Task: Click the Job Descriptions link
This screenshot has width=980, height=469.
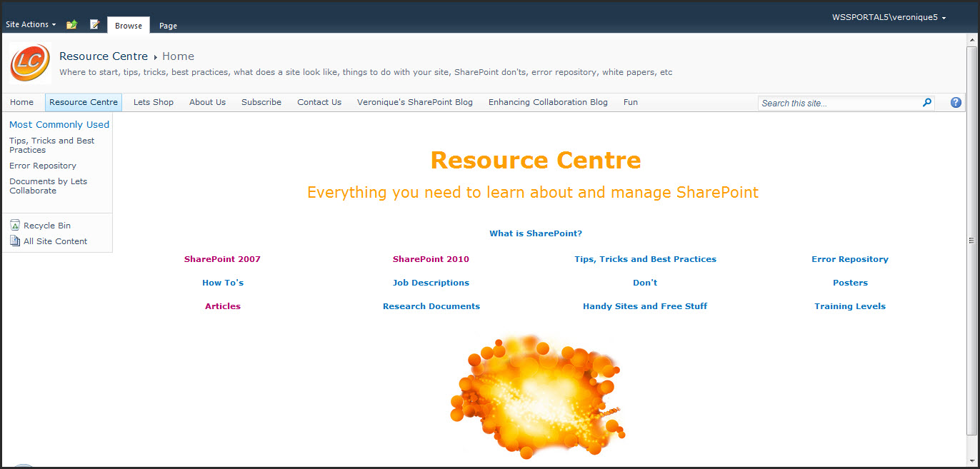Action: tap(431, 283)
